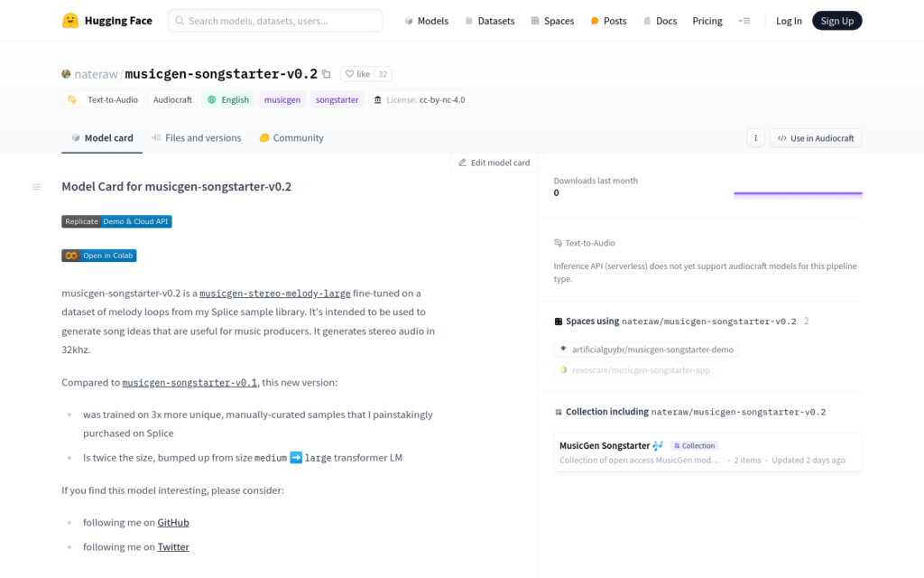Click the Log In link
This screenshot has height=578, width=924.
click(789, 21)
